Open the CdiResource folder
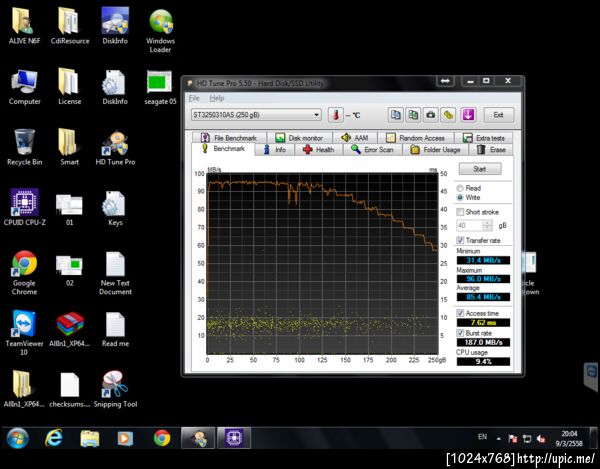 click(x=70, y=26)
